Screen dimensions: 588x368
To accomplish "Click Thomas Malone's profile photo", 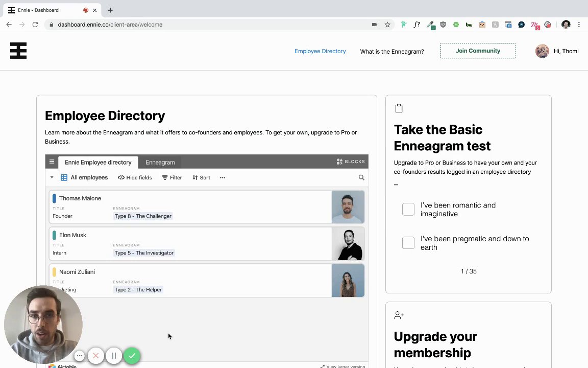I will pos(348,207).
